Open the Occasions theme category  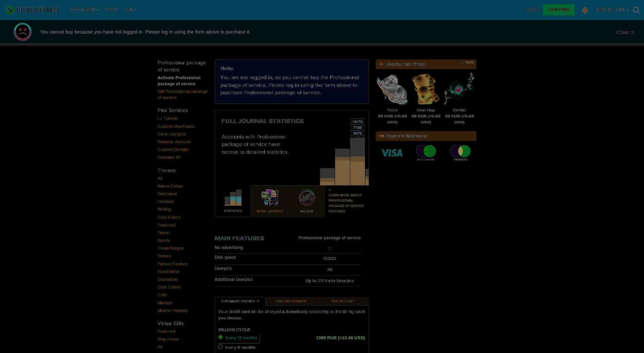pyautogui.click(x=168, y=280)
